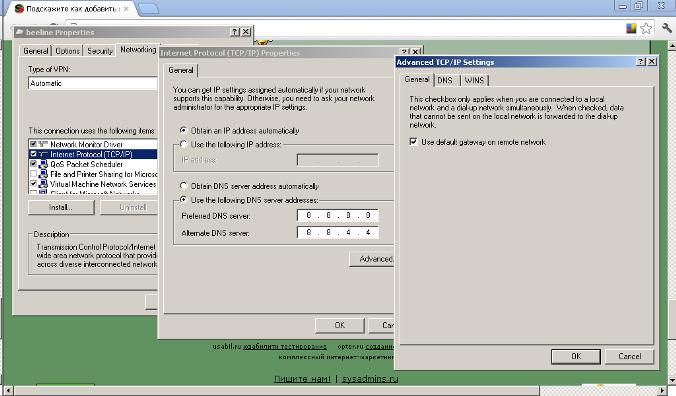The image size is (676, 396).
Task: Open a new browser tab
Action: pyautogui.click(x=149, y=9)
